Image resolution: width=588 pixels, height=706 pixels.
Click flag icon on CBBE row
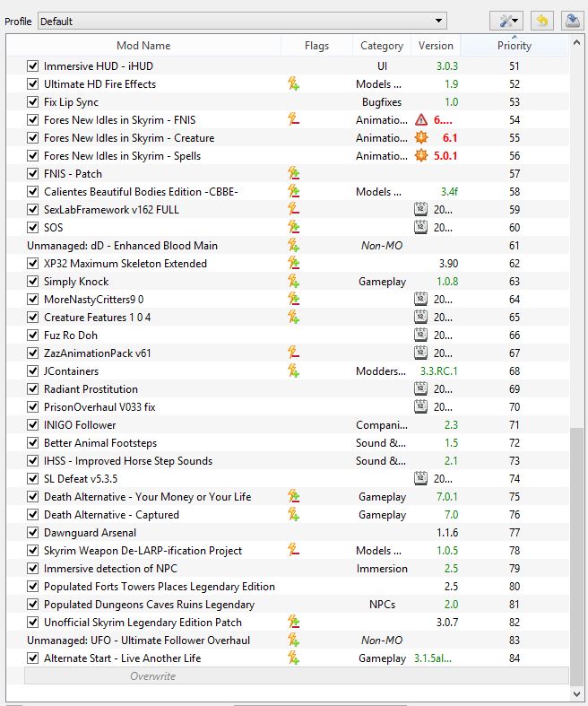pos(293,192)
